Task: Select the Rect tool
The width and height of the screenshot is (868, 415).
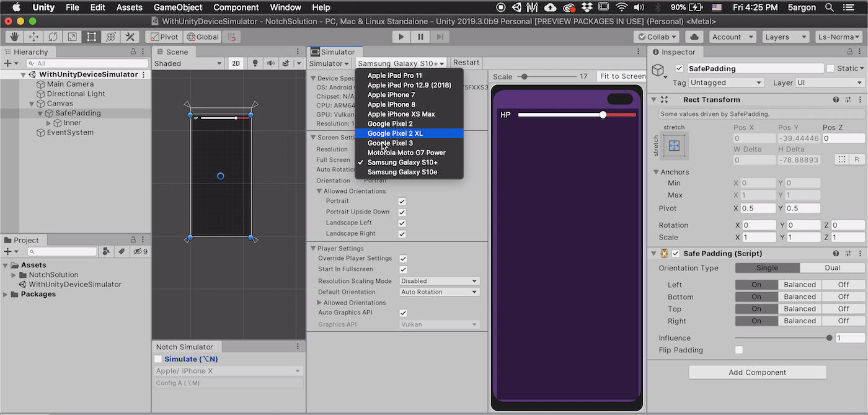Action: tap(91, 37)
